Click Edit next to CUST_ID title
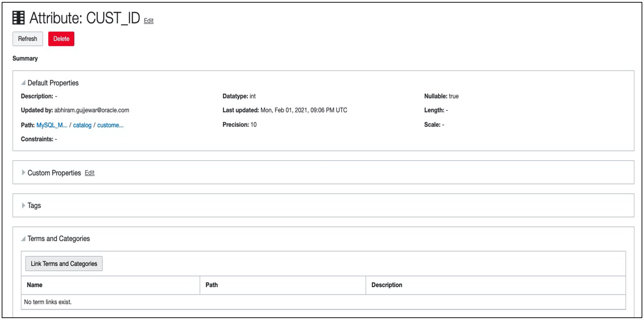 pos(148,21)
